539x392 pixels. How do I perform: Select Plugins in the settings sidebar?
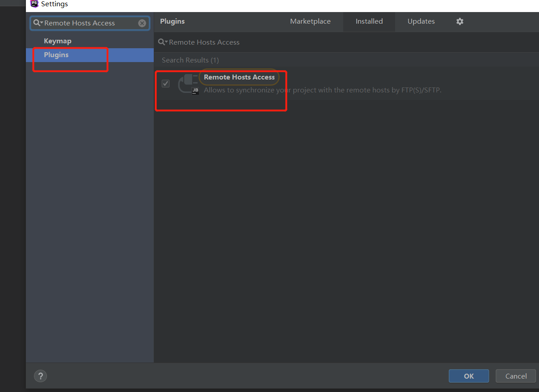(x=90, y=55)
